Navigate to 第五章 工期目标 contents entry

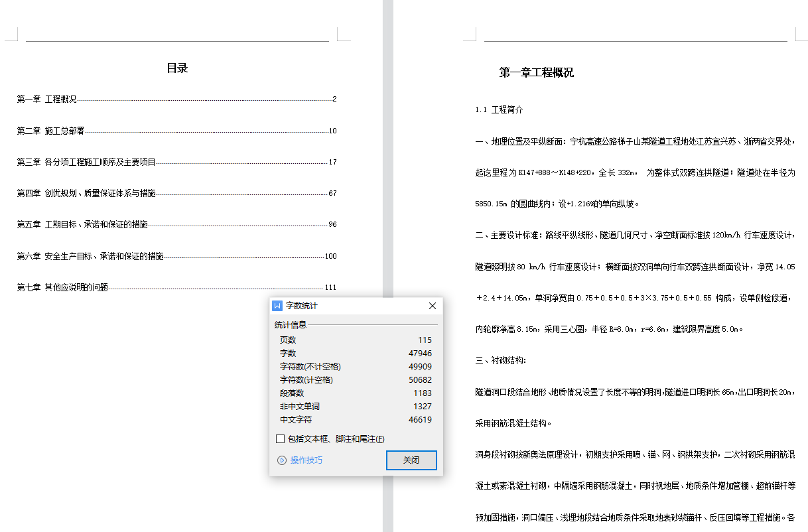[x=82, y=224]
